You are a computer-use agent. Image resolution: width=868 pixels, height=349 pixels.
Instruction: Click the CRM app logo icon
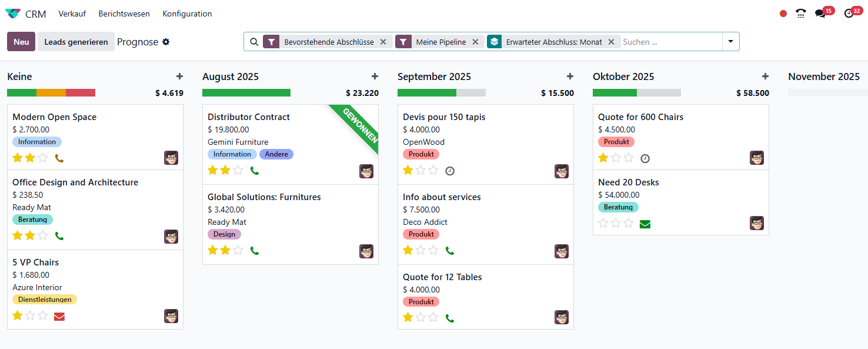[x=13, y=14]
